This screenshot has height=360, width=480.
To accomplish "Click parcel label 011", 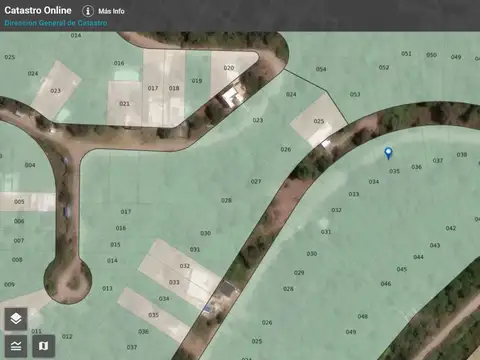I will [36, 331].
